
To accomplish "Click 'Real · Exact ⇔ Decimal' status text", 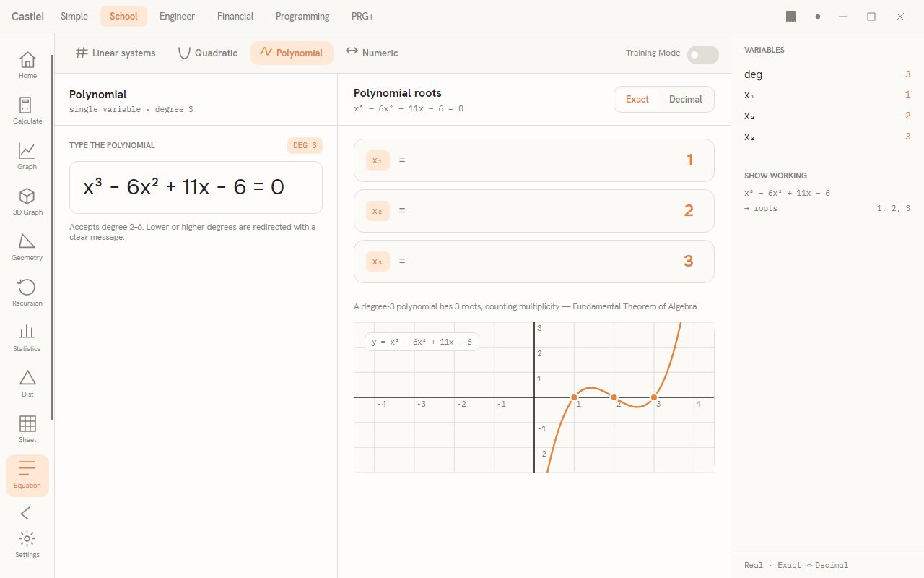I will [796, 565].
